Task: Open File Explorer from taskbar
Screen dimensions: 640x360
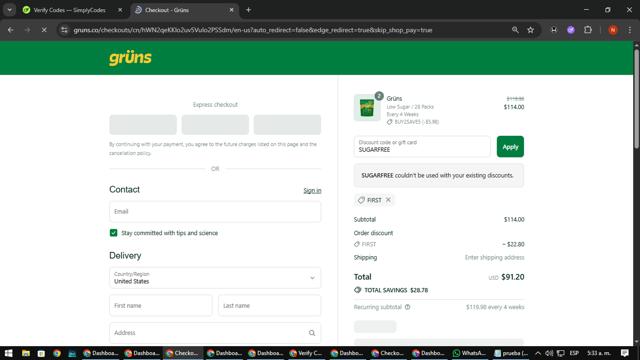Action: (x=25, y=353)
